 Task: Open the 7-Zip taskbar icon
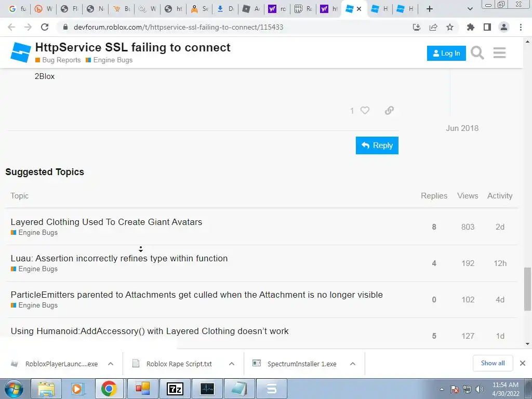point(175,389)
